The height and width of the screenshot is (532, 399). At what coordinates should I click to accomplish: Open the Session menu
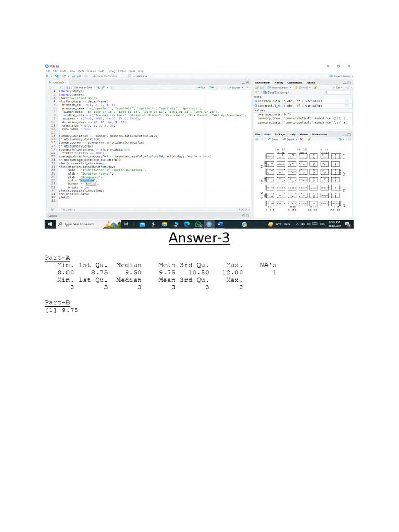(91, 71)
